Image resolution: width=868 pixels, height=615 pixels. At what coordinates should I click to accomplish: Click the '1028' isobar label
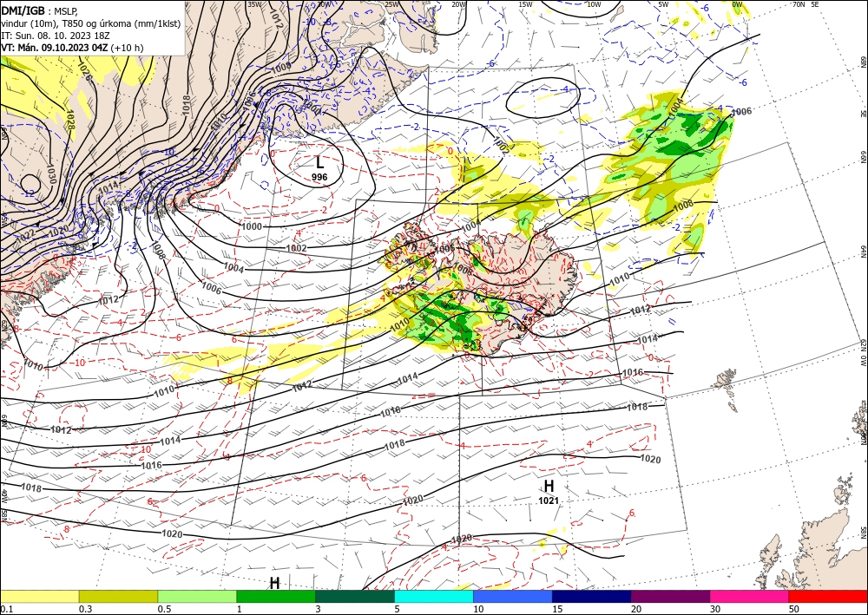70,119
